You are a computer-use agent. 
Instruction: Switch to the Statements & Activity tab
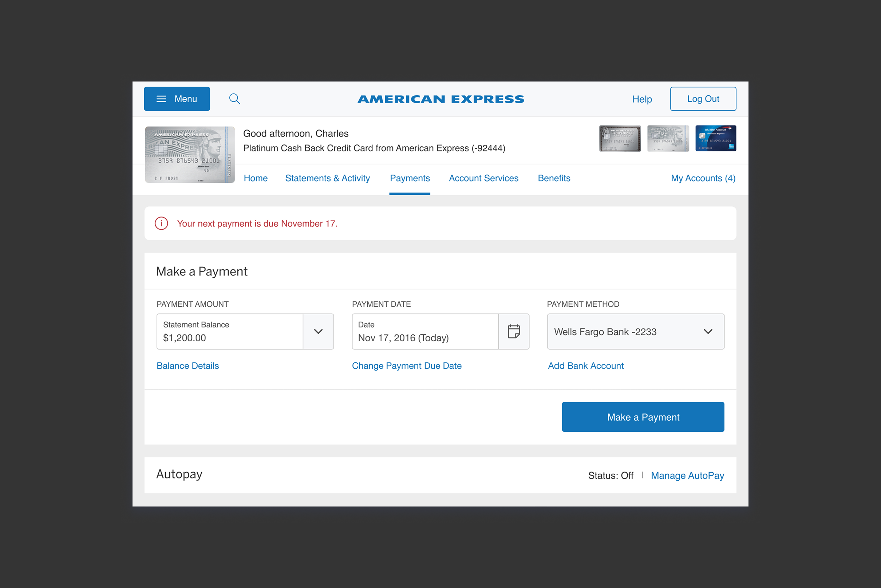[x=327, y=178]
